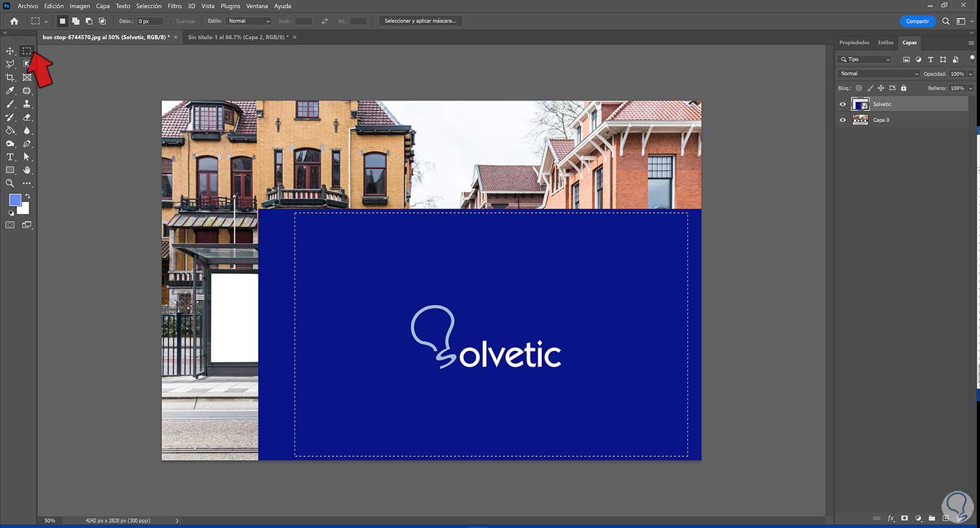Select the Eraser tool
Image resolution: width=980 pixels, height=528 pixels.
pyautogui.click(x=27, y=118)
